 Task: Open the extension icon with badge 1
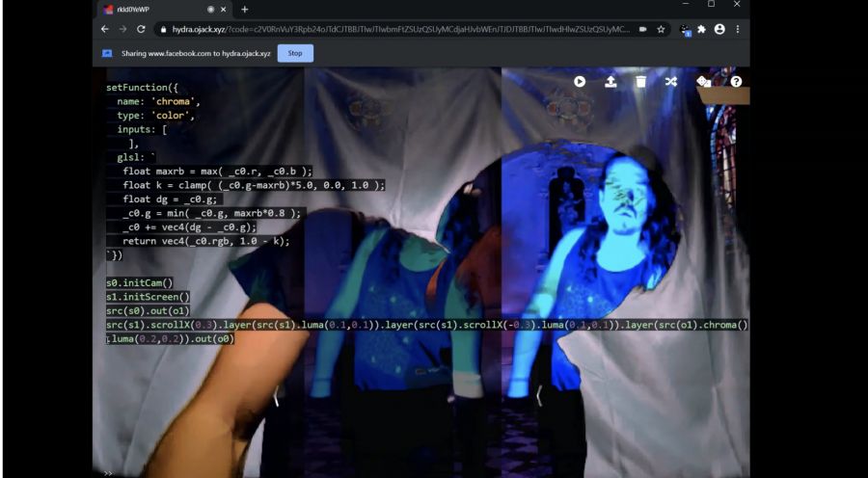[x=686, y=30]
